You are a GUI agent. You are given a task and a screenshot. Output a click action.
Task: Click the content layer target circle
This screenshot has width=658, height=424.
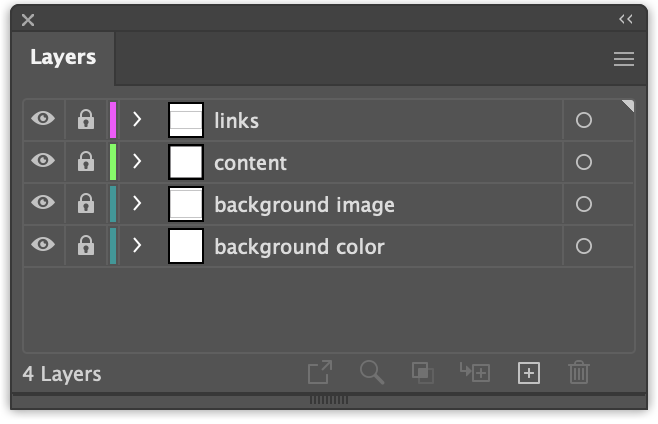(x=584, y=162)
